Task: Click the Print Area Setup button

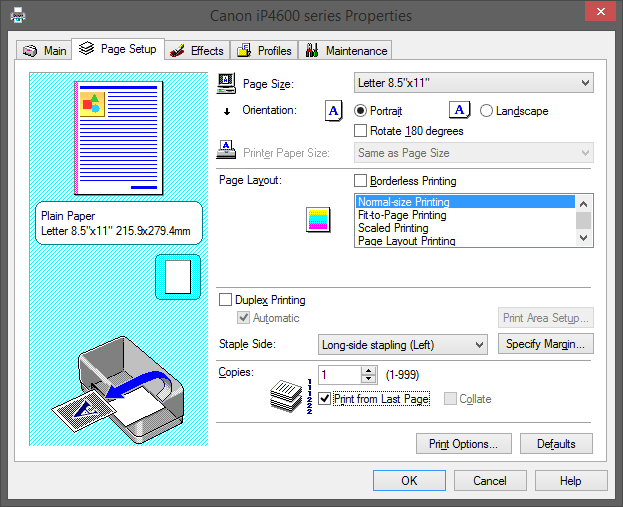Action: (546, 317)
